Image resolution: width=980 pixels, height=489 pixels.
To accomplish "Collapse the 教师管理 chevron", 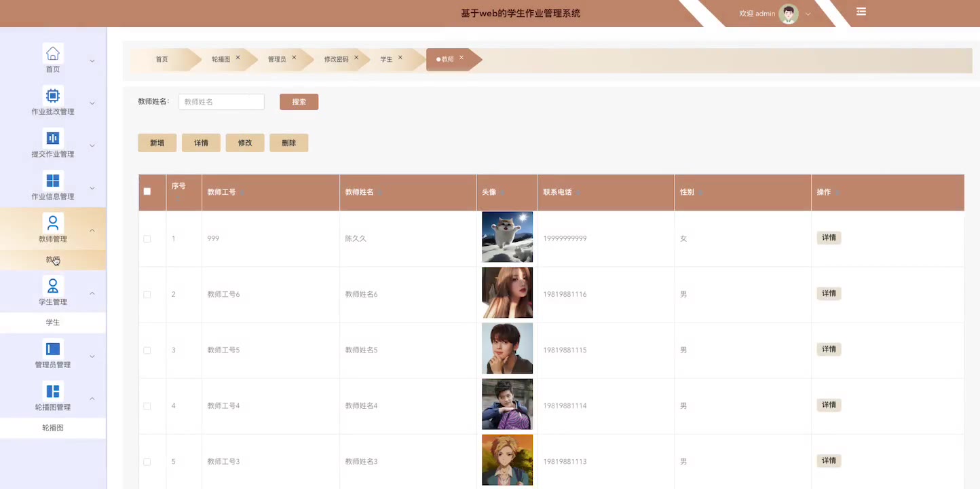I will [x=92, y=231].
